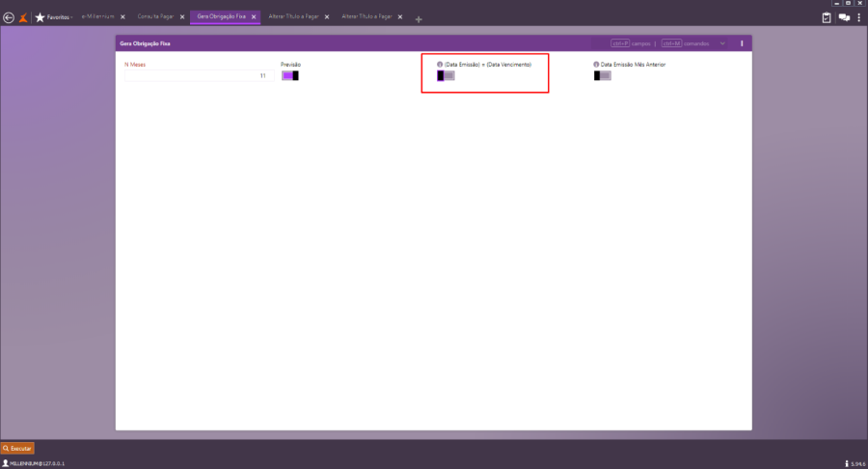This screenshot has height=469, width=868.
Task: Maximize the application window
Action: (848, 3)
